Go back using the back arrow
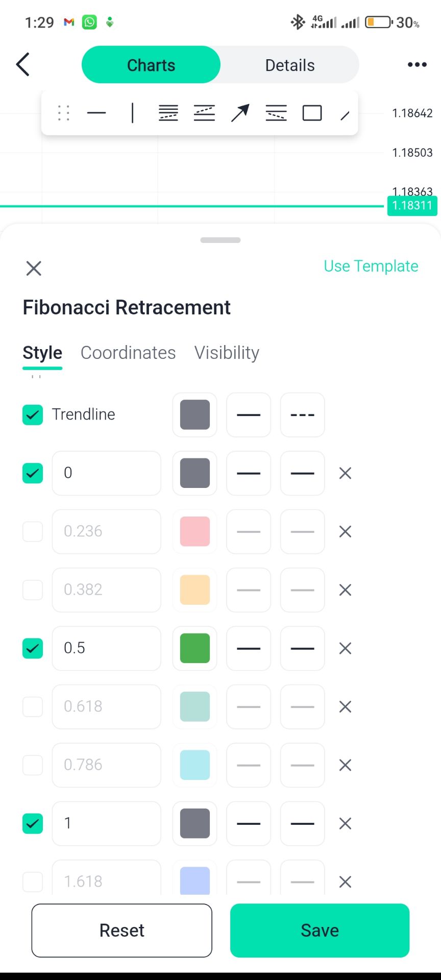 pyautogui.click(x=23, y=65)
